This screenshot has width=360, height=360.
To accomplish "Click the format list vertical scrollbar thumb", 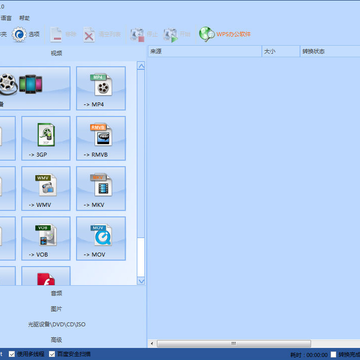I will pyautogui.click(x=141, y=257).
